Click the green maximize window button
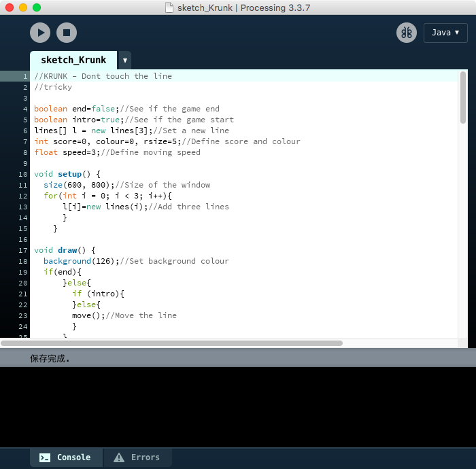 37,7
